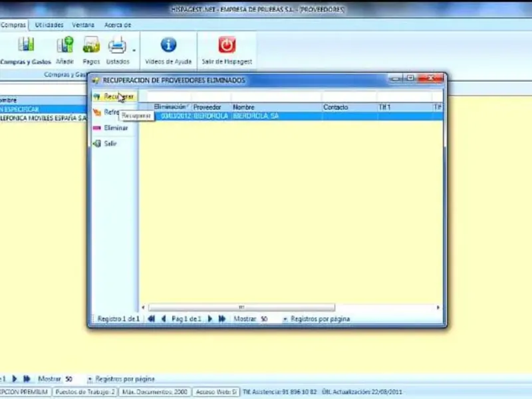Go to next page in dialog pager
The width and height of the screenshot is (532, 399).
click(210, 319)
